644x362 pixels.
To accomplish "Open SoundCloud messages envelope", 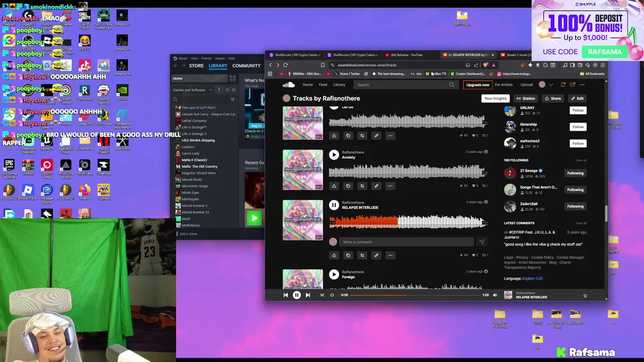I will [x=572, y=85].
